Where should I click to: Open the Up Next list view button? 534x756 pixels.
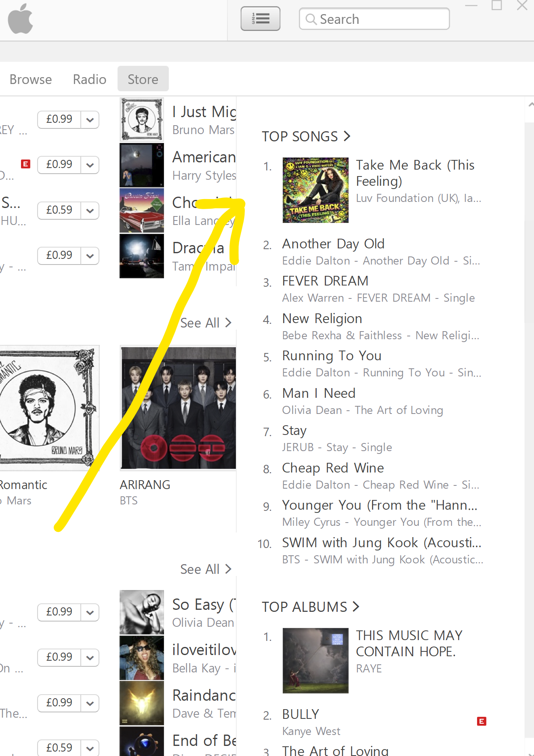tap(261, 19)
